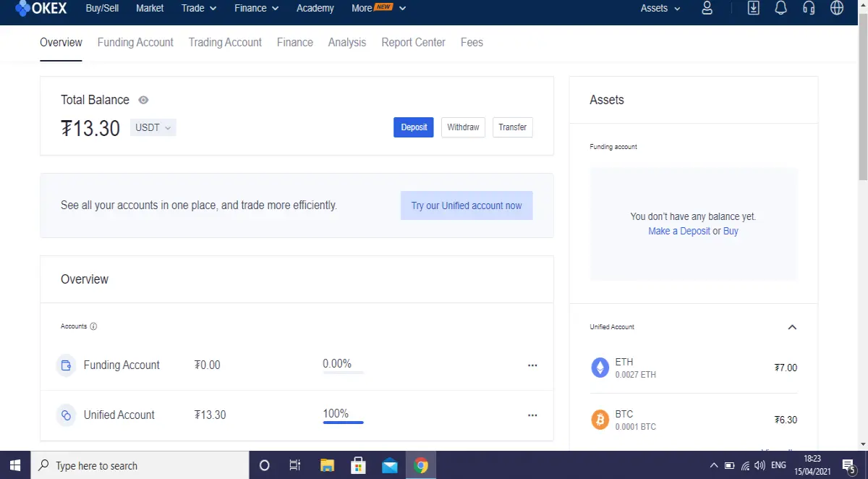Click the Chrome icon in the taskbar
This screenshot has height=479, width=868.
[421, 465]
